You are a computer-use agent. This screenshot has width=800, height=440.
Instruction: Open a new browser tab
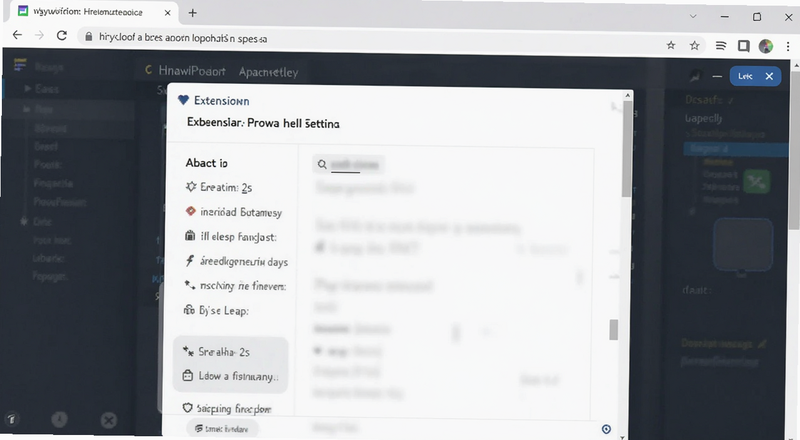(x=192, y=13)
